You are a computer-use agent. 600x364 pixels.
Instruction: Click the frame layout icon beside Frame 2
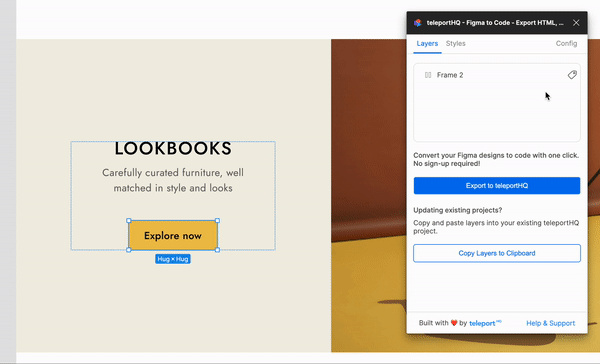(x=428, y=75)
